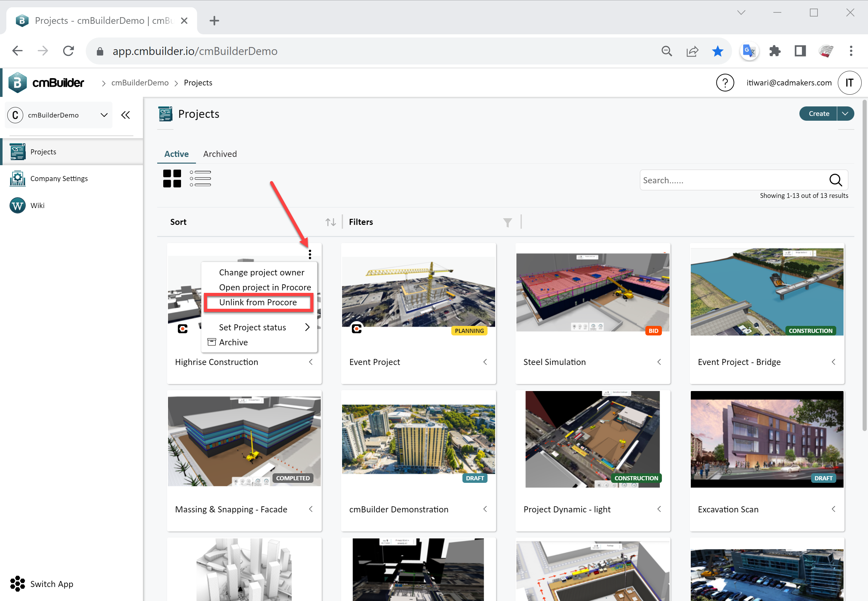Image resolution: width=868 pixels, height=601 pixels.
Task: Open Company Settings in sidebar
Action: pos(48,179)
